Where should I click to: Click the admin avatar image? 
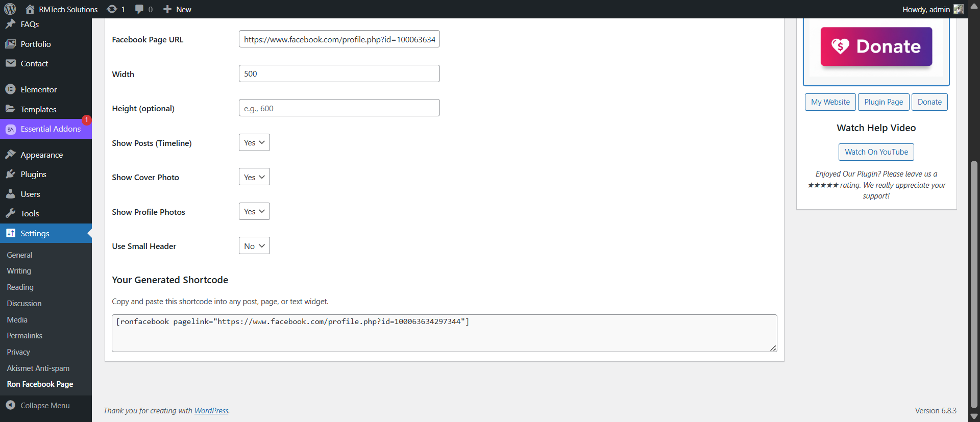coord(958,9)
